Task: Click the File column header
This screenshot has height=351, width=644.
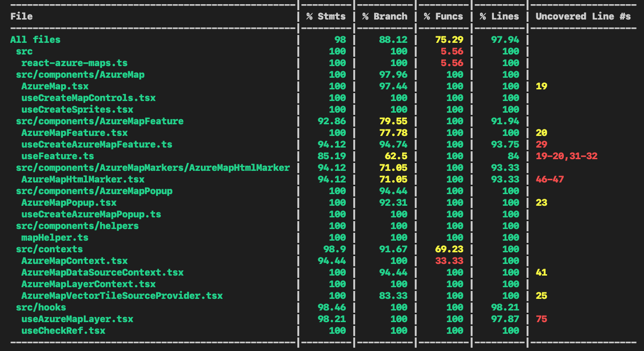Action: (21, 16)
